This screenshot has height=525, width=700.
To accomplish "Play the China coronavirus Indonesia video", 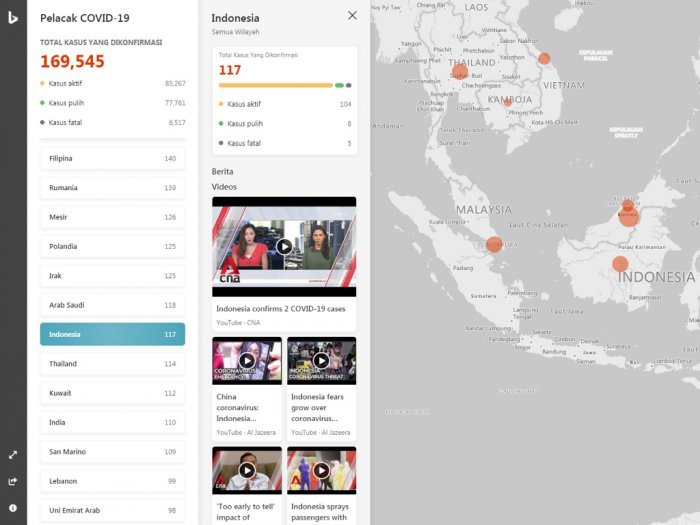I will coord(247,360).
